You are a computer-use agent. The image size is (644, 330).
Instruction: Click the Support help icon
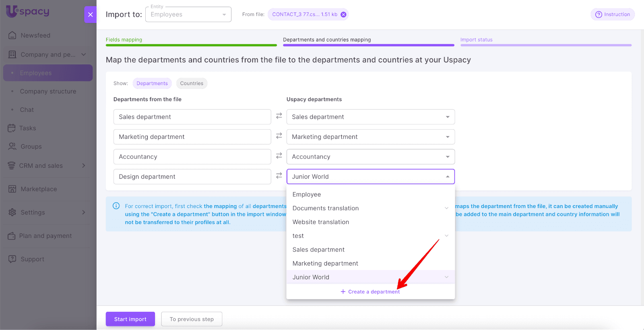pyautogui.click(x=12, y=259)
